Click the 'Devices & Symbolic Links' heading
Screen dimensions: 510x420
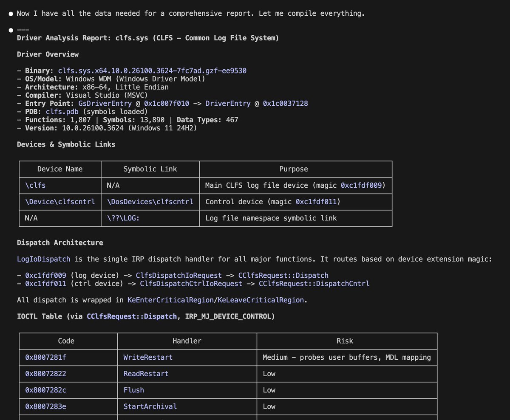[66, 144]
